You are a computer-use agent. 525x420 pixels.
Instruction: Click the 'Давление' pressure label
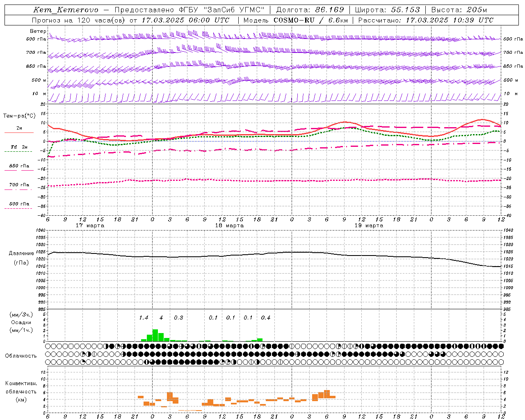pyautogui.click(x=21, y=253)
